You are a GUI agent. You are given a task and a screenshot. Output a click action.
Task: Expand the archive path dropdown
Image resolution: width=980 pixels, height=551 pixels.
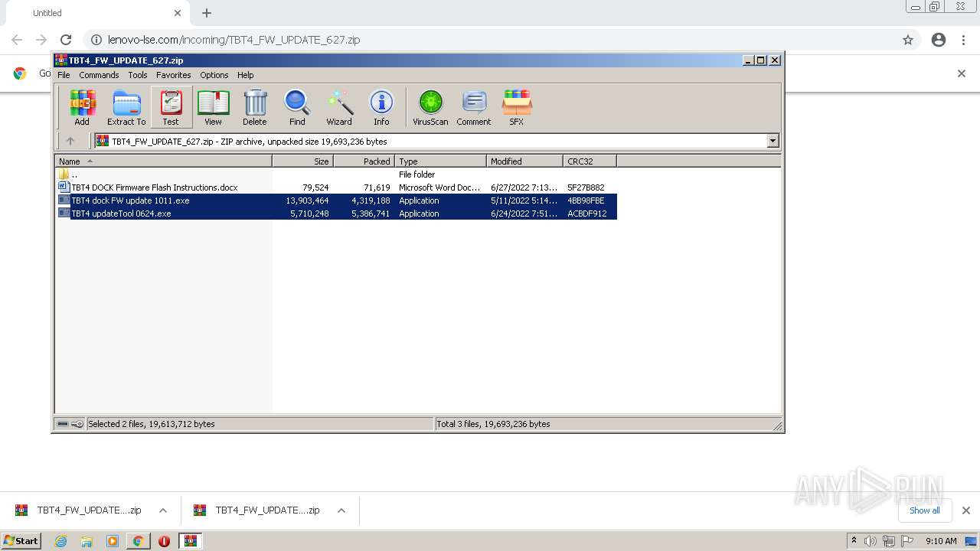773,141
